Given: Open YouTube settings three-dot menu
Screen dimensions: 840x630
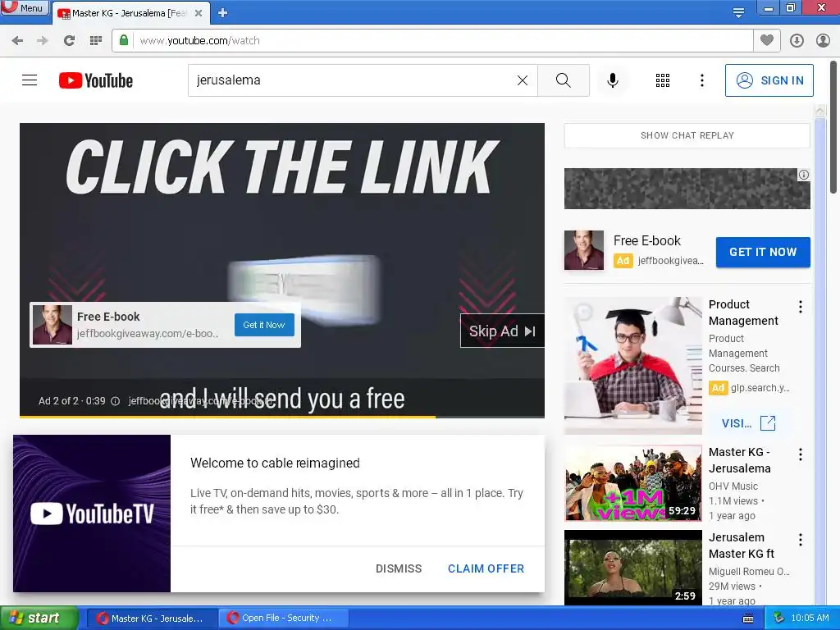Looking at the screenshot, I should click(x=702, y=80).
